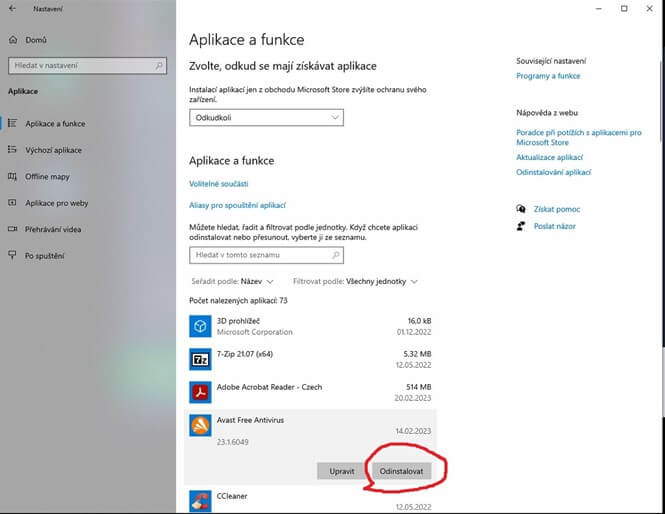This screenshot has height=514, width=665.
Task: Click the Získat pomoc chat icon
Action: pyautogui.click(x=521, y=209)
